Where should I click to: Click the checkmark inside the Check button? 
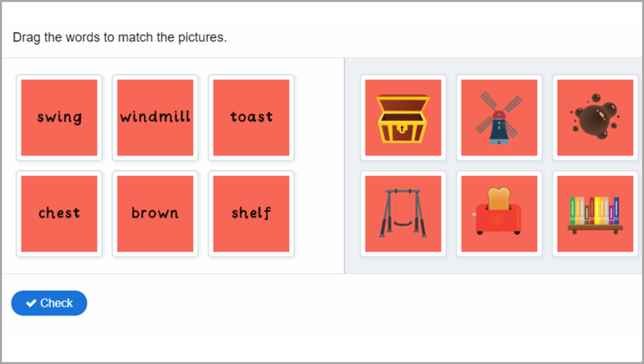pos(30,303)
